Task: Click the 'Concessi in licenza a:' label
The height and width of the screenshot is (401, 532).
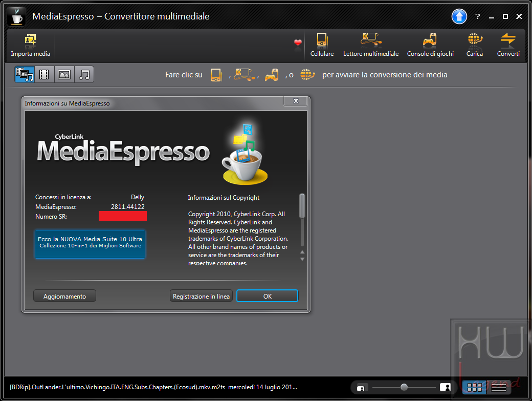Action: [63, 197]
